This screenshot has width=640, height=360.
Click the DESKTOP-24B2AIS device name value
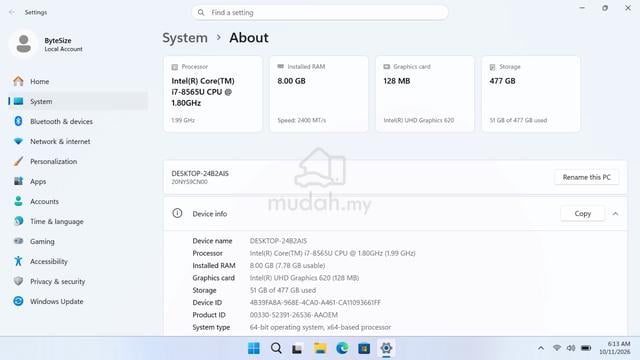pyautogui.click(x=278, y=241)
